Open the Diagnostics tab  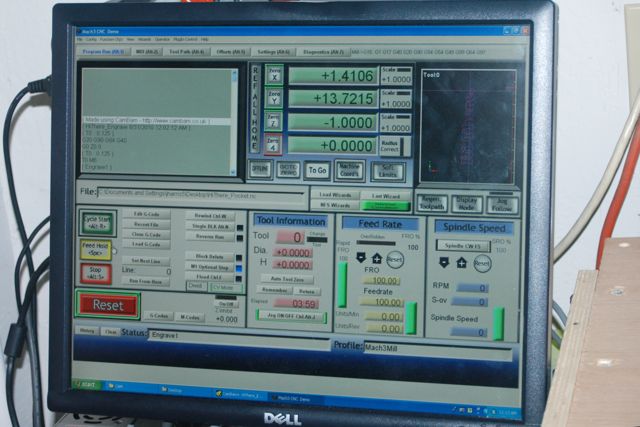coord(323,52)
